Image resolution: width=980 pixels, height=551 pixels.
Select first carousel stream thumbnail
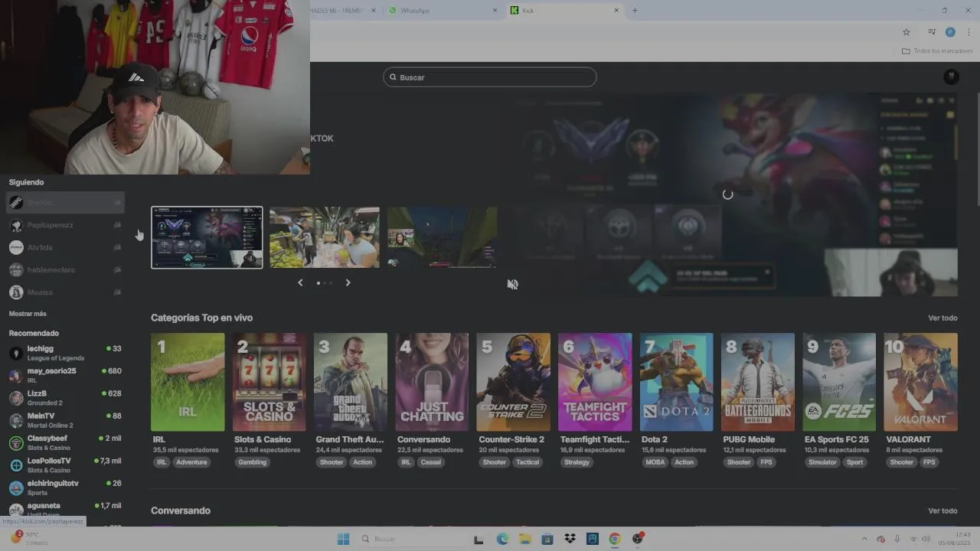tap(207, 237)
